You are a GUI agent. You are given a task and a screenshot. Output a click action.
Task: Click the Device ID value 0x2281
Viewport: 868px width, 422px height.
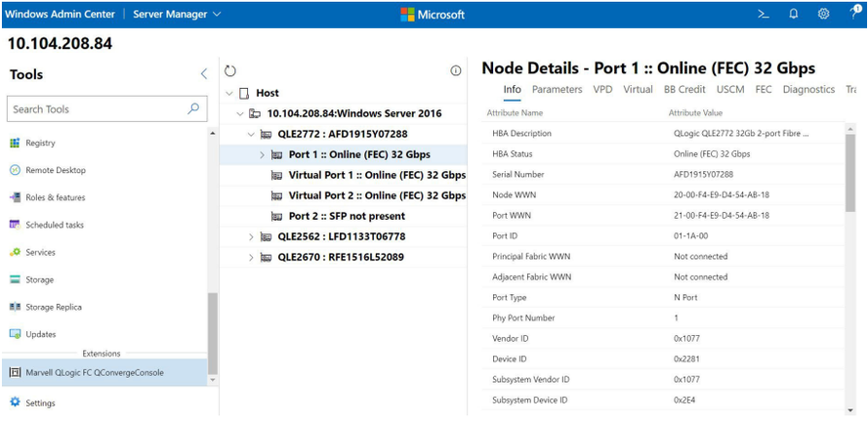[686, 359]
